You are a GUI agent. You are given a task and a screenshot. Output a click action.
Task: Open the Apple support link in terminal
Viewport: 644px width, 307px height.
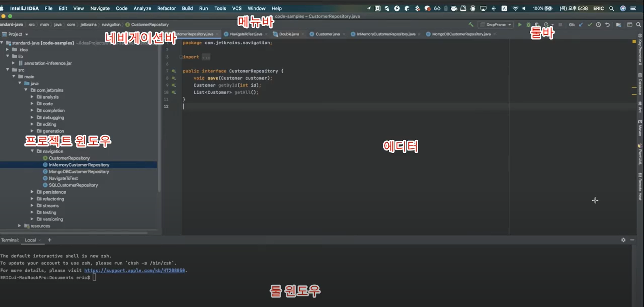tap(134, 271)
